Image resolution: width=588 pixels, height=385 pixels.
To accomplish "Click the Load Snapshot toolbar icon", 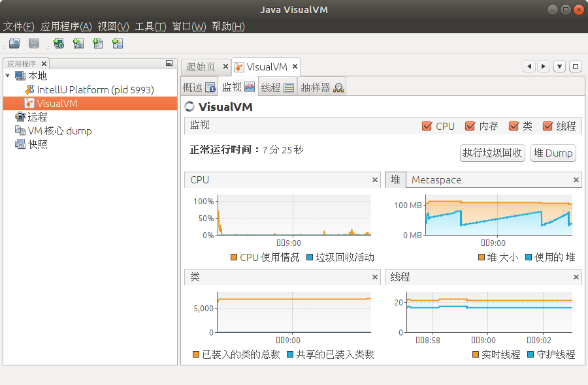I will (x=14, y=44).
